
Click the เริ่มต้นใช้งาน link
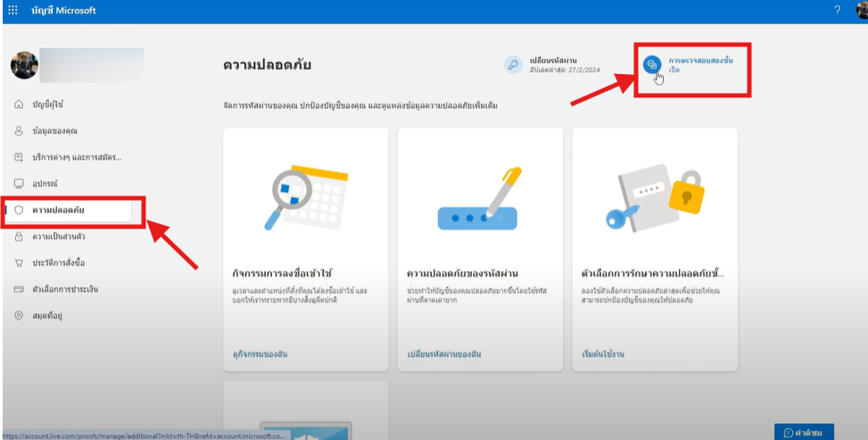point(602,354)
